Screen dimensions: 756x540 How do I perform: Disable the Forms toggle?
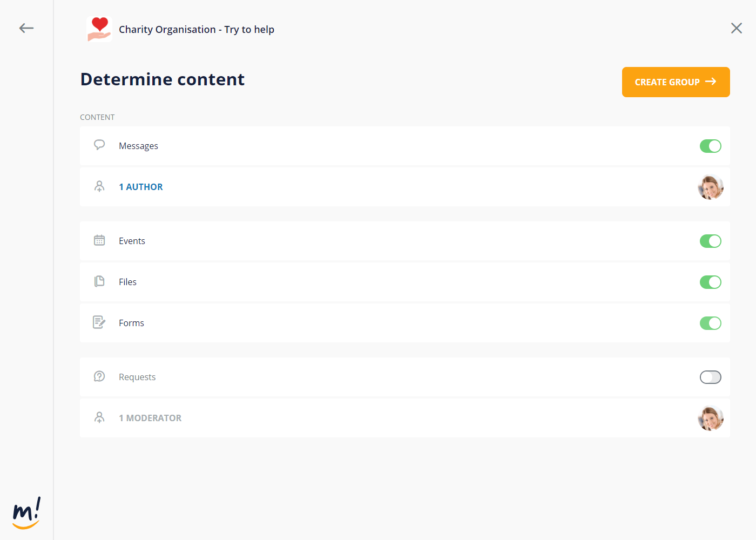pos(710,323)
